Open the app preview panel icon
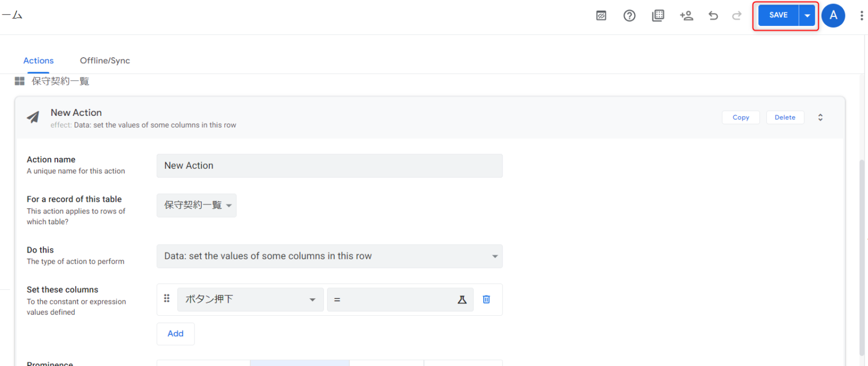Image resolution: width=868 pixels, height=366 pixels. [x=601, y=16]
